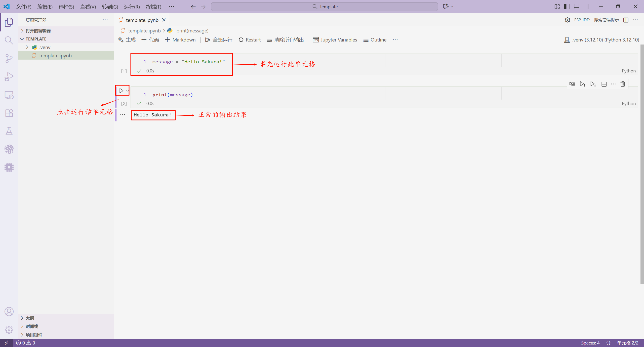This screenshot has width=644, height=347.
Task: Open the Testing flask view
Action: (9, 131)
